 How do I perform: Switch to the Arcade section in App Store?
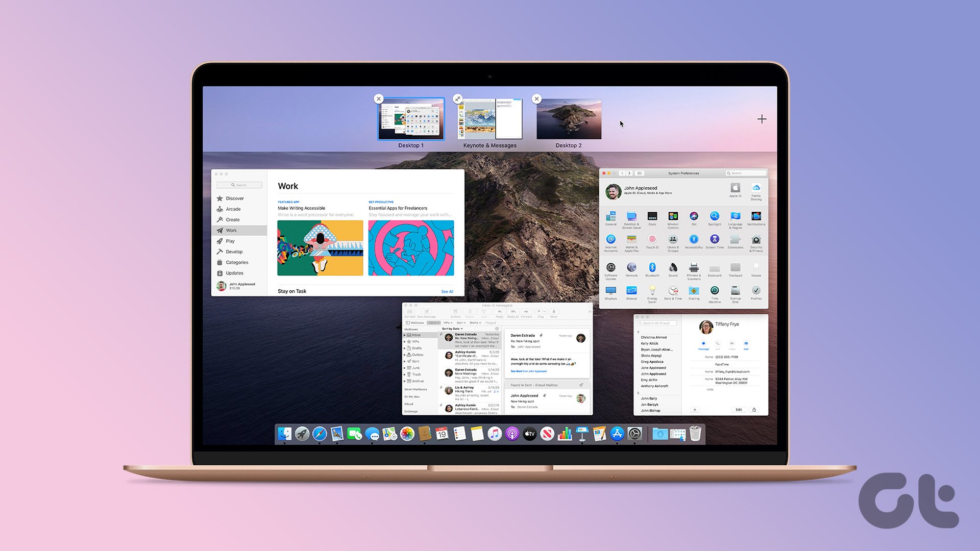click(x=233, y=209)
